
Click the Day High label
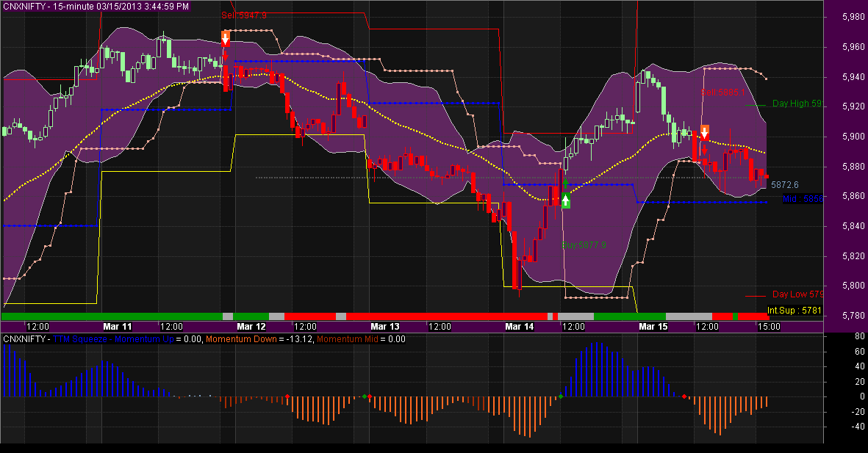point(797,104)
